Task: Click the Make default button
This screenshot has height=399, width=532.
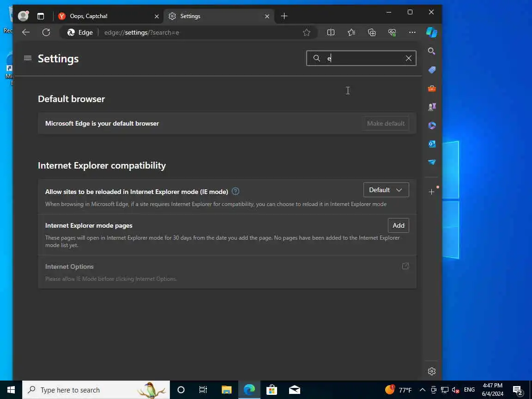Action: point(386,123)
